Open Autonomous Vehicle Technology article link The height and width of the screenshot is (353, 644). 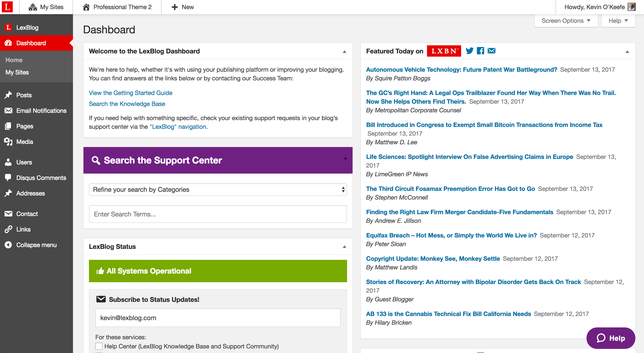tap(462, 70)
